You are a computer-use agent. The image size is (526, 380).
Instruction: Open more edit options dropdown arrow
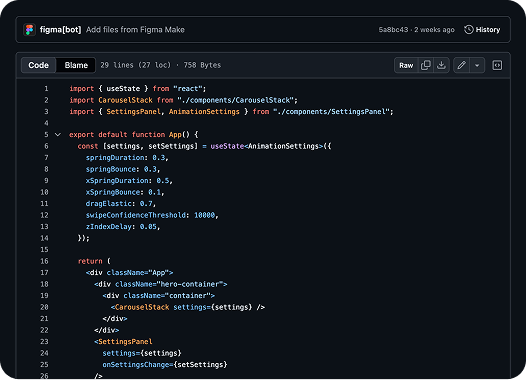click(477, 65)
